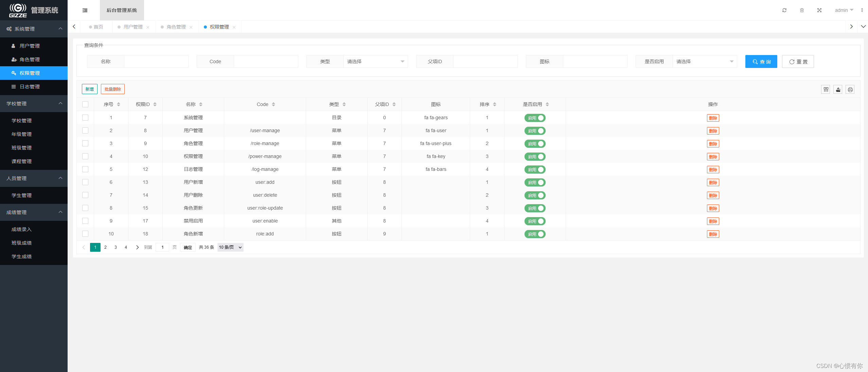868x372 pixels.
Task: Click the blue 查询 search button
Action: tap(761, 61)
